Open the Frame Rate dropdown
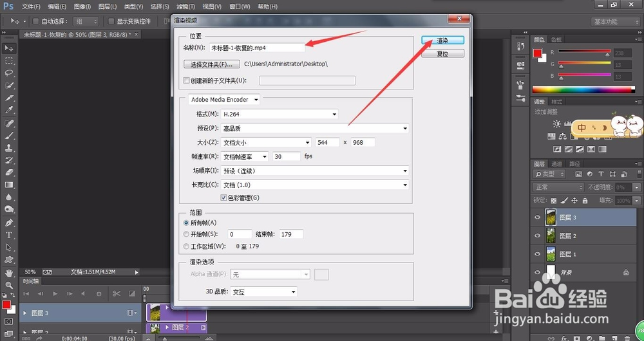Screen dimensions: 644x341 pos(245,156)
